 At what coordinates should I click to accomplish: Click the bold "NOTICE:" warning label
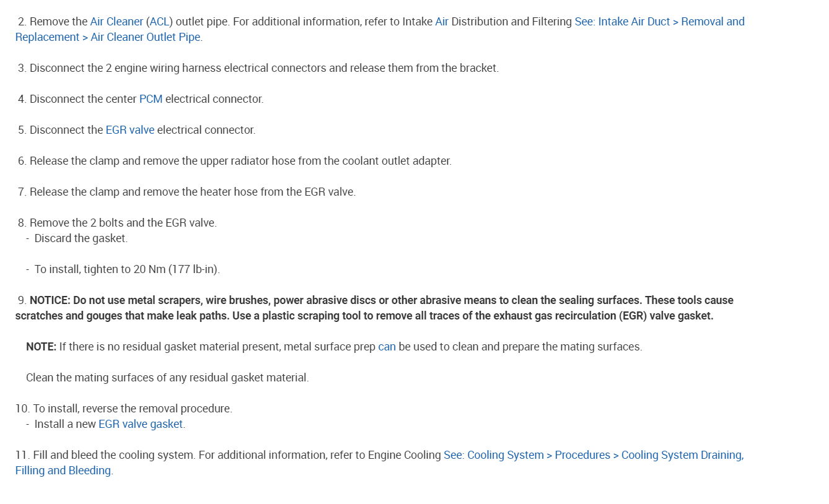click(x=50, y=300)
